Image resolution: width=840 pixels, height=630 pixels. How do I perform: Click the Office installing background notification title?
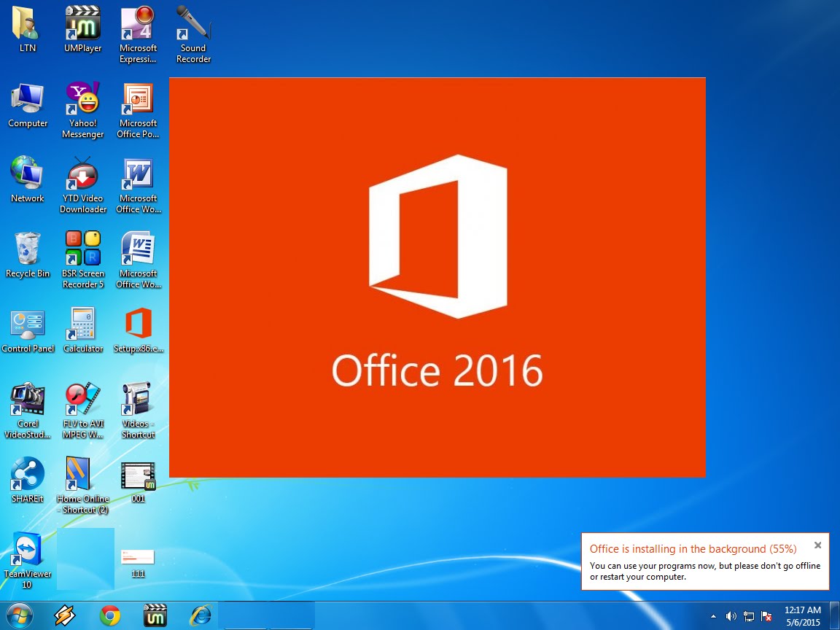pos(693,548)
